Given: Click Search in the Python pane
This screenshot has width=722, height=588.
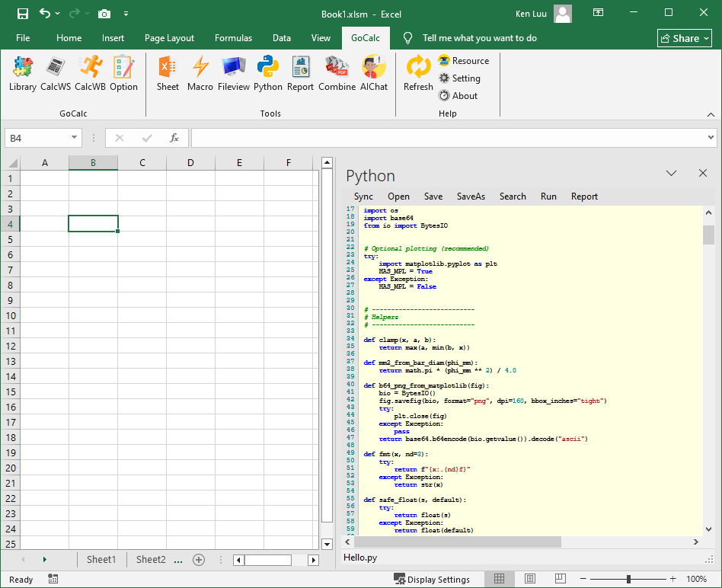Looking at the screenshot, I should click(x=513, y=197).
